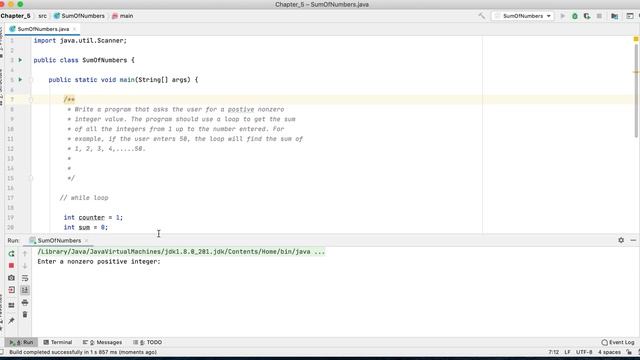The height and width of the screenshot is (360, 640).
Task: Collapse the main method fold marker
Action: [31, 80]
